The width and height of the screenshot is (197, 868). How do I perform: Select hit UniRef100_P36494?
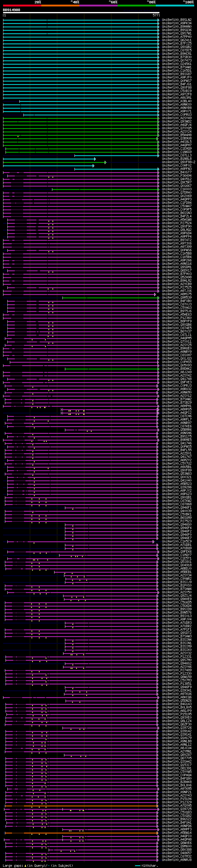(177, 176)
